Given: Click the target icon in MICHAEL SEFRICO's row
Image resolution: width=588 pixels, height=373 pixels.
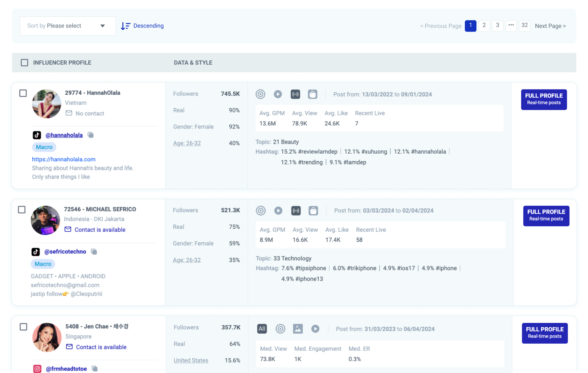Looking at the screenshot, I should [261, 211].
